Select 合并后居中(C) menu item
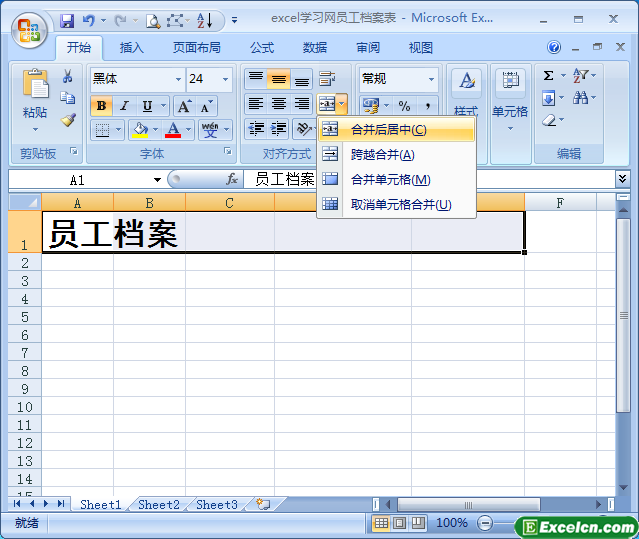This screenshot has height=539, width=639. 396,130
